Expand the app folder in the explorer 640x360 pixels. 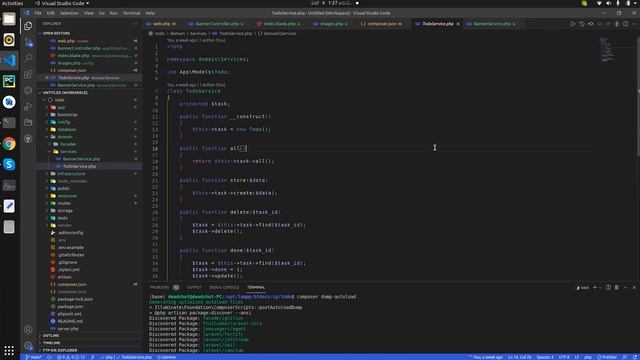click(x=61, y=107)
